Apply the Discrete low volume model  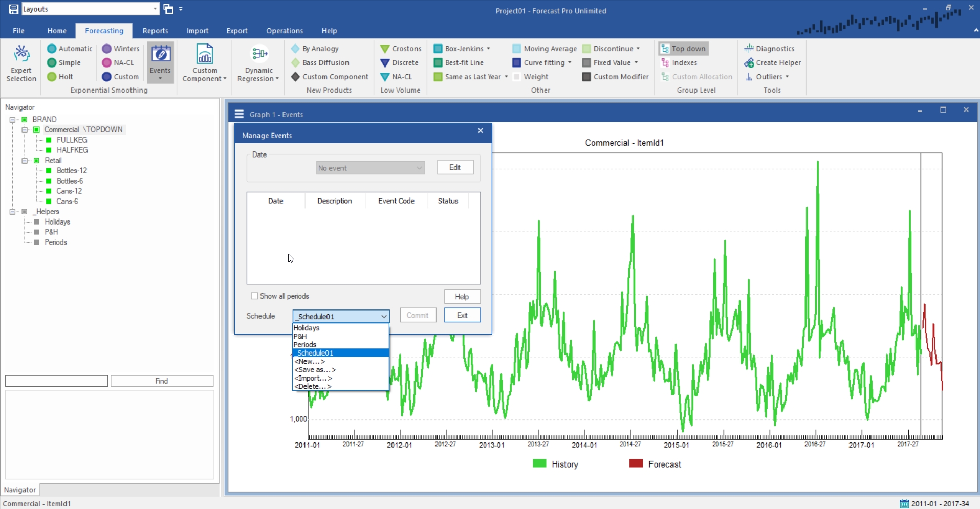click(x=399, y=62)
